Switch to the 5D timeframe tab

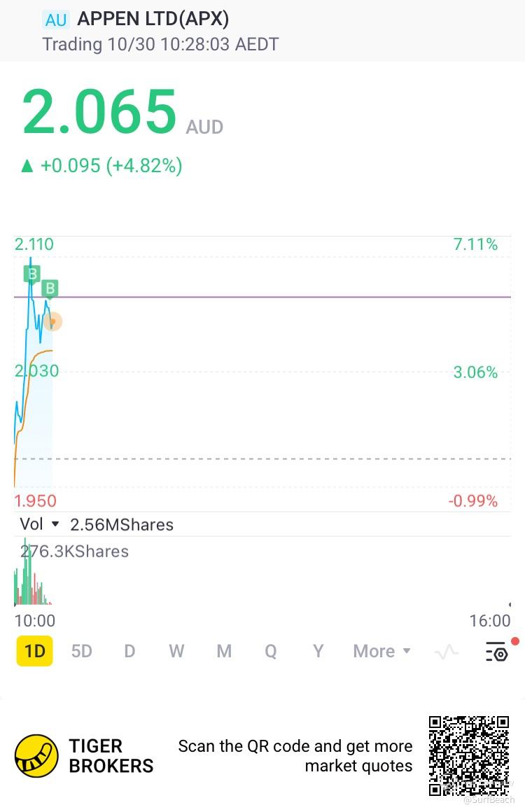(81, 652)
